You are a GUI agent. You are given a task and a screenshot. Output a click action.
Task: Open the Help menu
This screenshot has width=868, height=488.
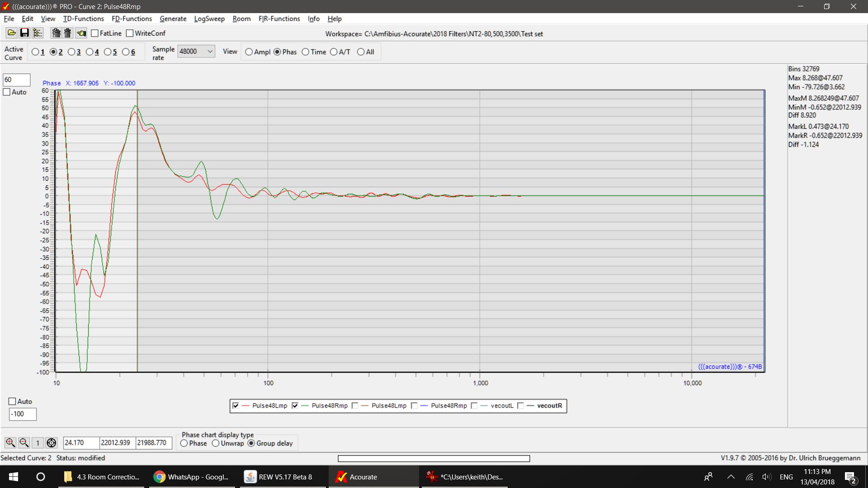coord(335,19)
